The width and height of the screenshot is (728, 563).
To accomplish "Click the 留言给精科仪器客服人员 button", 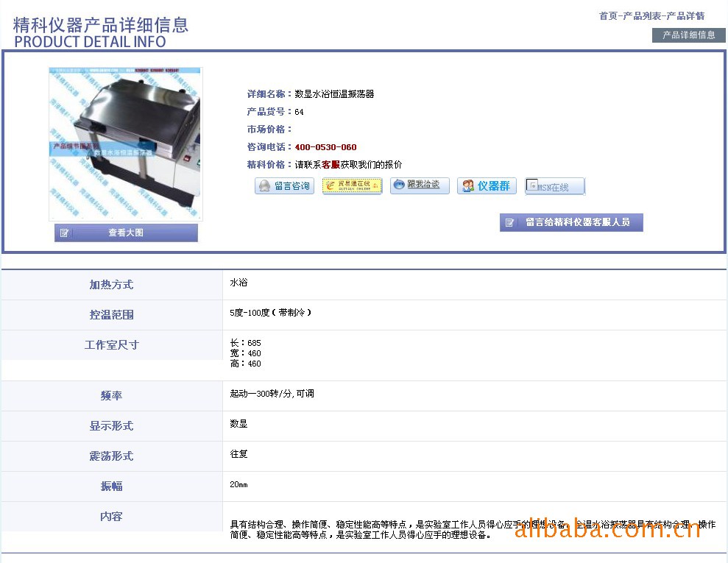I will pos(571,222).
